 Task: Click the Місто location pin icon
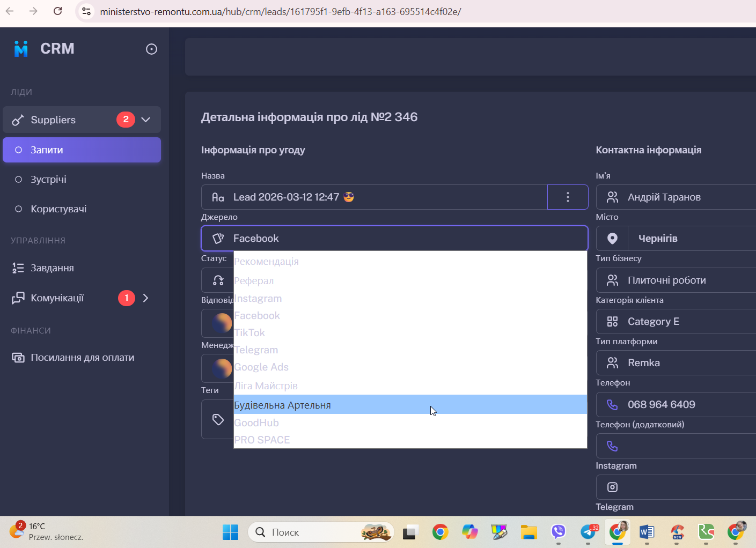[x=612, y=238]
